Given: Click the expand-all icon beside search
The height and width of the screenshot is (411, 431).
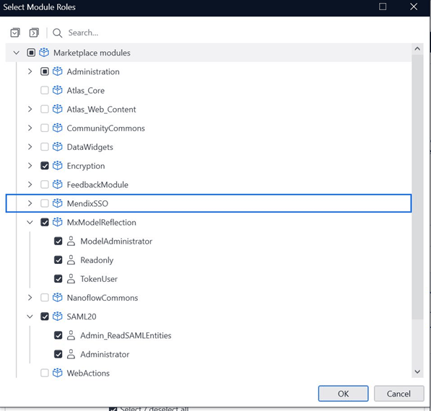Looking at the screenshot, I should 34,33.
